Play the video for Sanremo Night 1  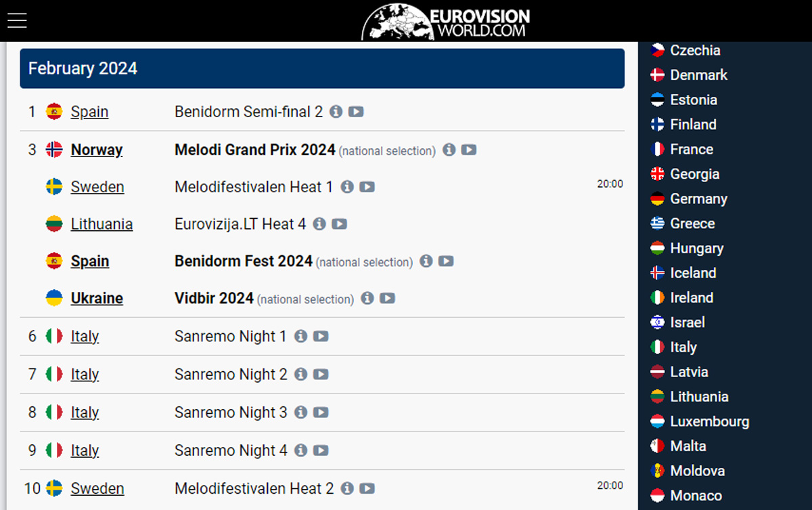tap(321, 336)
